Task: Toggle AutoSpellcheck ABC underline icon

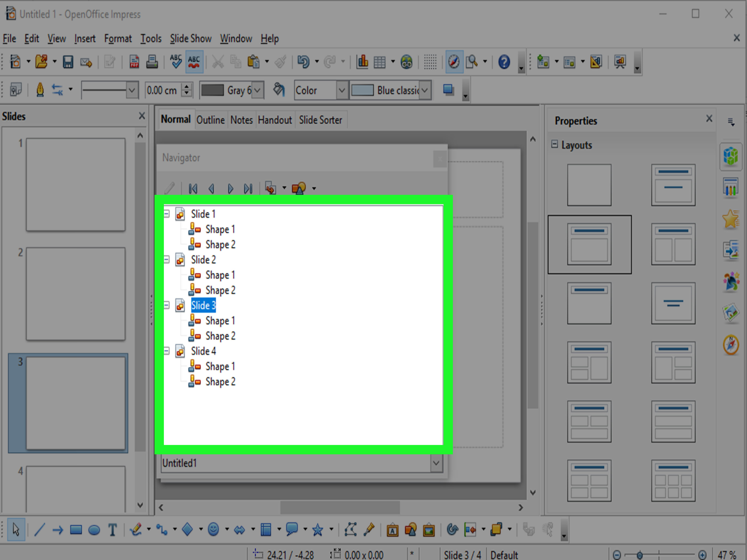Action: pos(194,62)
